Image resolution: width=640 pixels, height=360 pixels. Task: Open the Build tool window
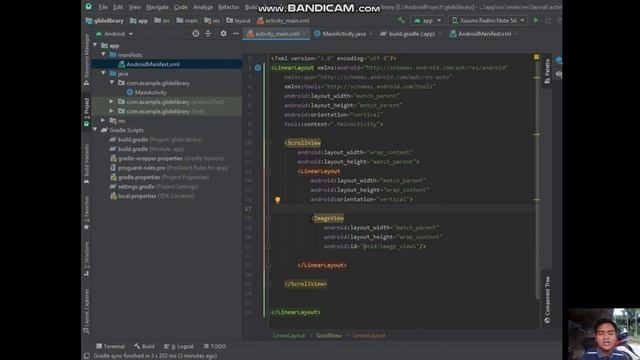(x=144, y=346)
